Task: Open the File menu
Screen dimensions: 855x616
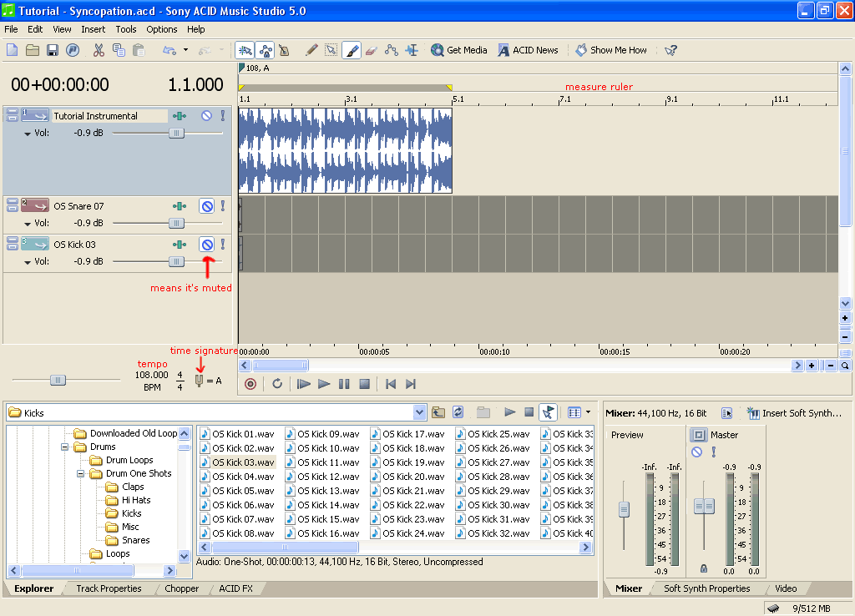Action: coord(11,29)
